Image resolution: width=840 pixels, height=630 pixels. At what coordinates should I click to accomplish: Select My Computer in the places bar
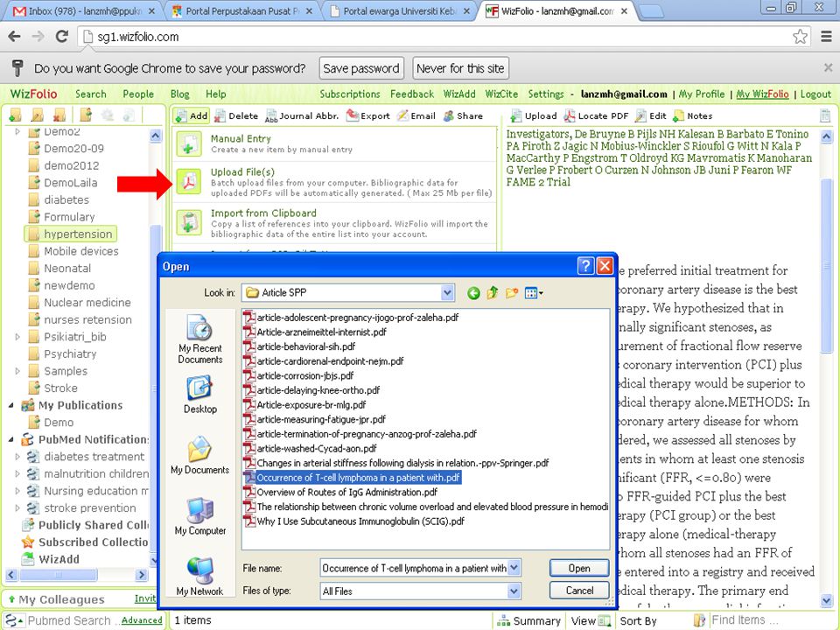(x=199, y=516)
